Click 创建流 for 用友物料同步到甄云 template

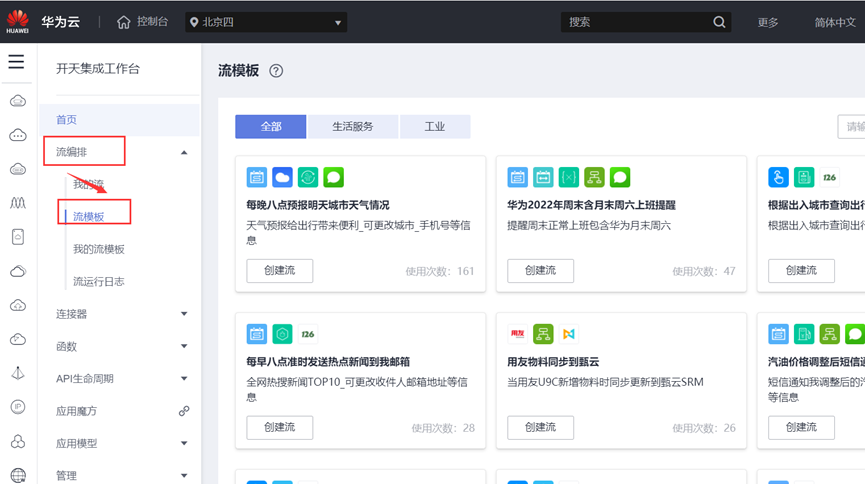(541, 427)
